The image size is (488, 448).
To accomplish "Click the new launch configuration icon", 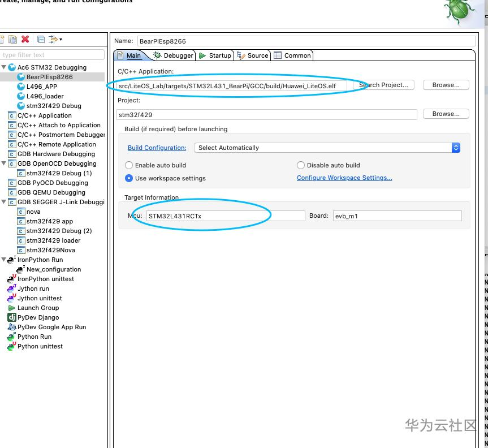I will [x=2, y=40].
